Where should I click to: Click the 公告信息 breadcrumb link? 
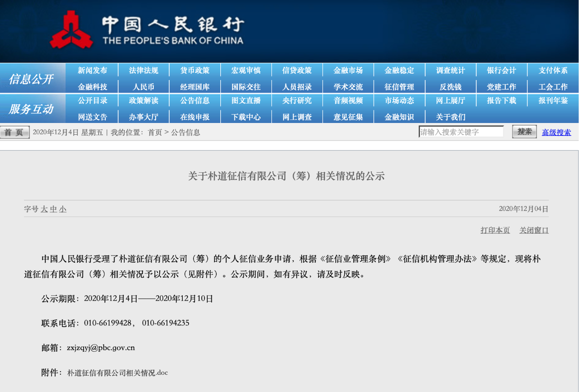[185, 132]
